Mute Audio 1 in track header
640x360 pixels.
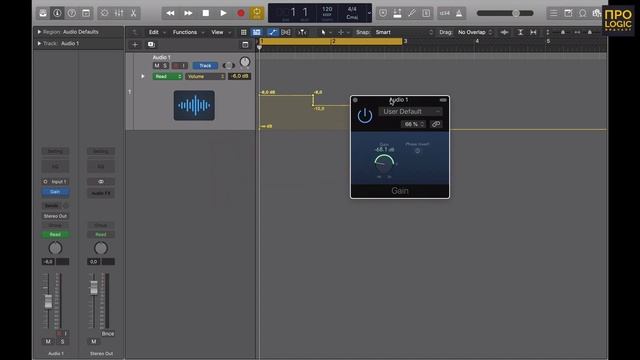pyautogui.click(x=157, y=65)
